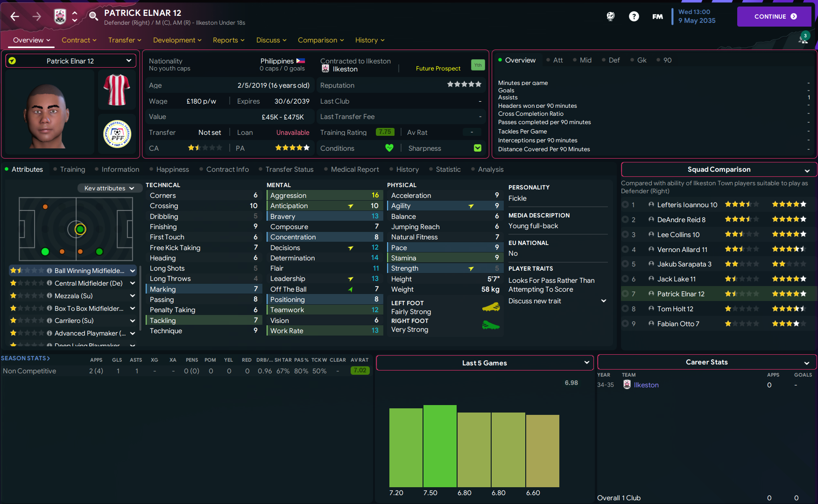Open the search magnifier icon
Viewport: 818px width, 504px height.
[94, 16]
